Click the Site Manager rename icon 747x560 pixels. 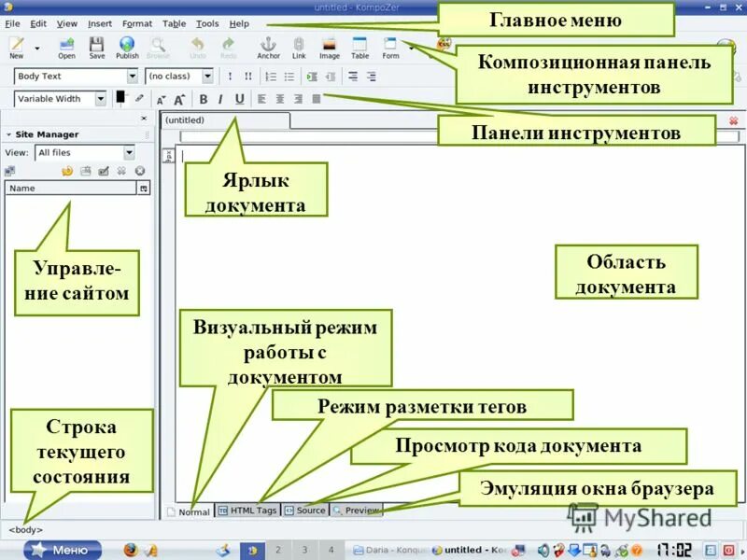point(104,171)
